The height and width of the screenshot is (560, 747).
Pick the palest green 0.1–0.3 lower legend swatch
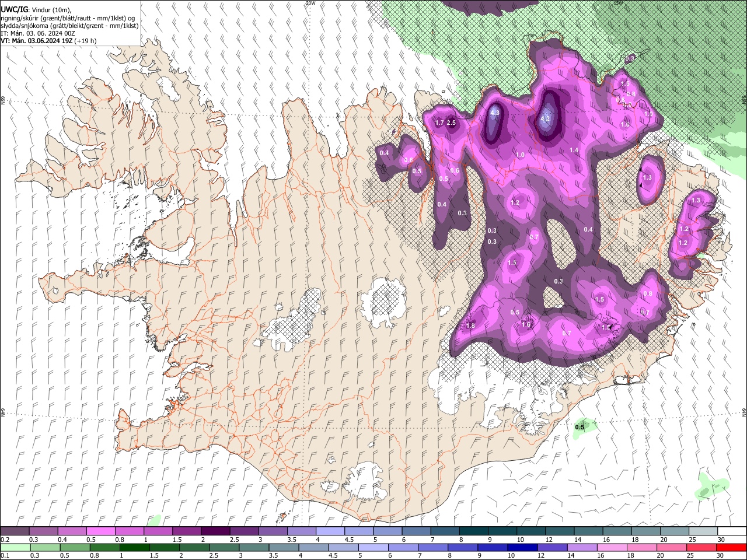(15, 548)
